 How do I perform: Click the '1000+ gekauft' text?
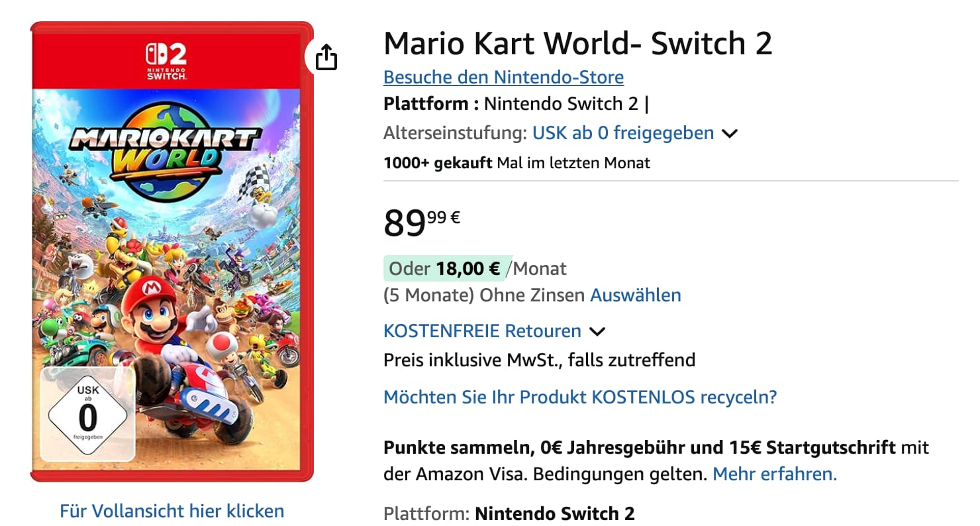pyautogui.click(x=438, y=162)
